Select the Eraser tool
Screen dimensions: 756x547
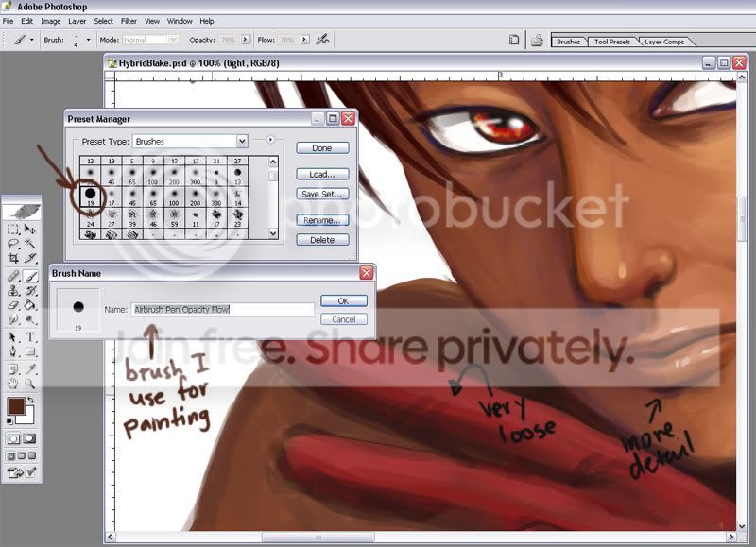point(13,305)
